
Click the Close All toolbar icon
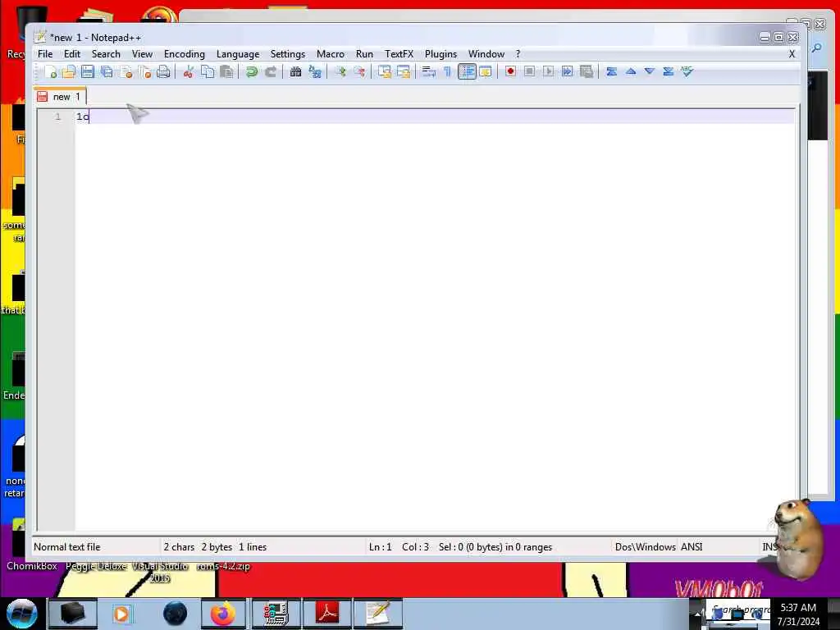[144, 71]
